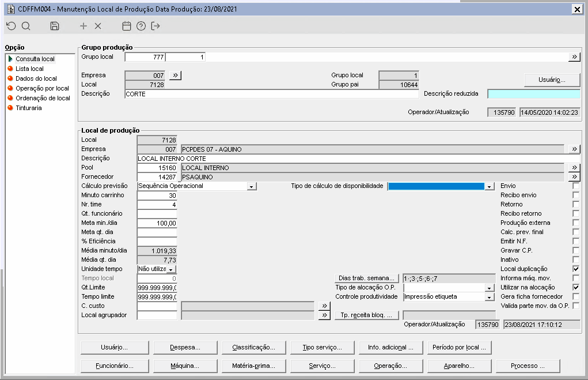Image resolution: width=588 pixels, height=380 pixels.
Task: Expand Cálculo previsão dropdown
Action: pos(252,186)
